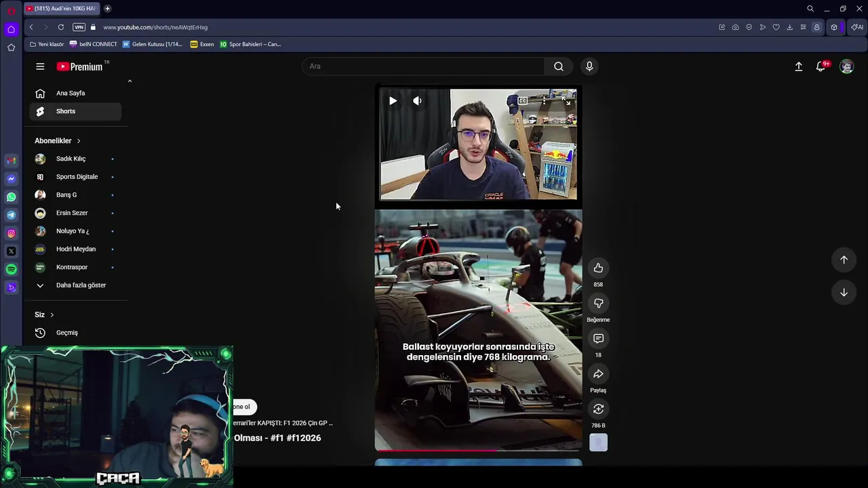Open a new browser tab
This screenshot has width=868, height=488.
point(107,9)
